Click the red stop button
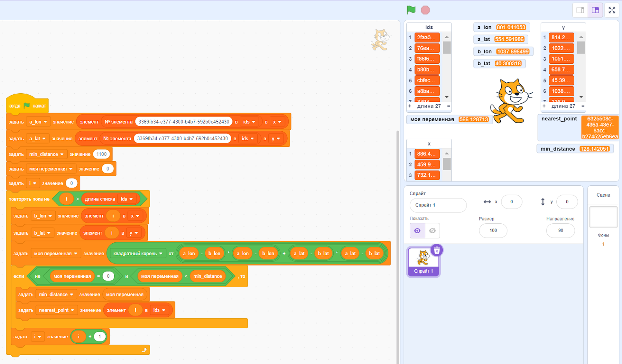The height and width of the screenshot is (364, 622). pyautogui.click(x=425, y=10)
